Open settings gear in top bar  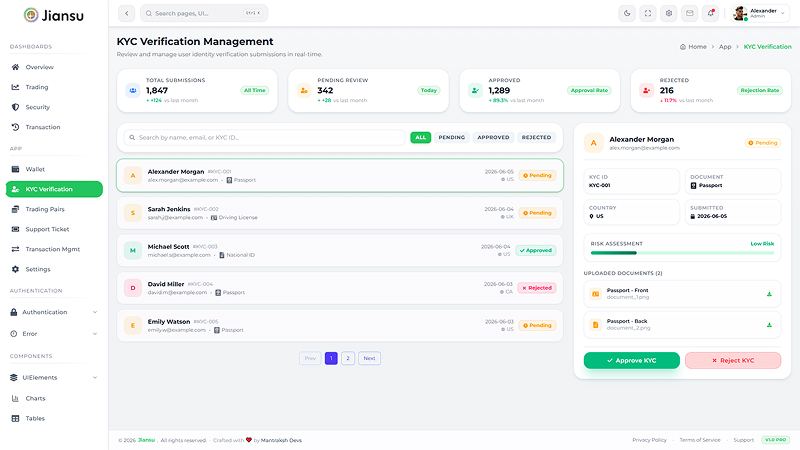click(669, 13)
